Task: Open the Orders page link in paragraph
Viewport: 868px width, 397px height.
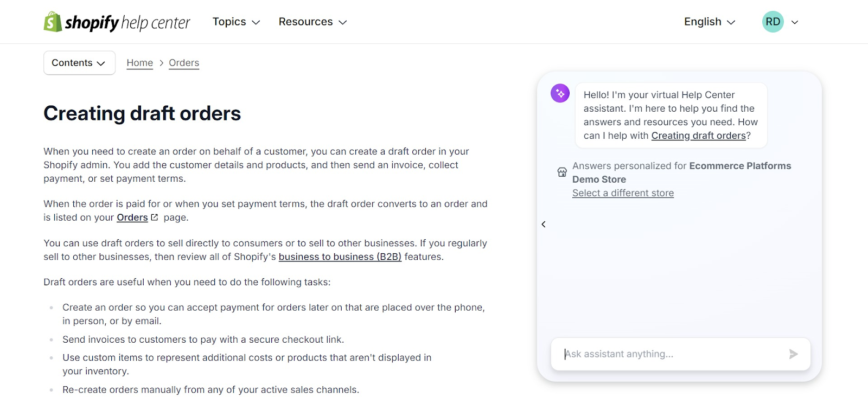Action: [x=132, y=217]
